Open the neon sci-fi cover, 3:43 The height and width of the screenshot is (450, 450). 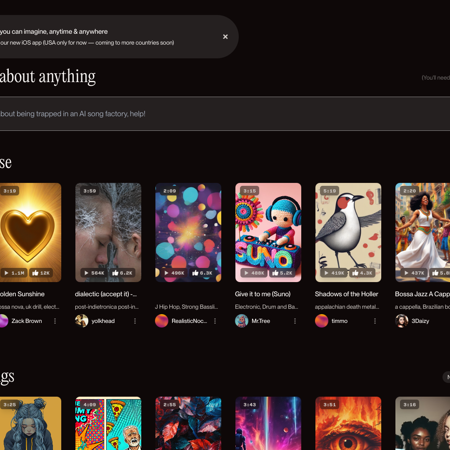pos(268,423)
